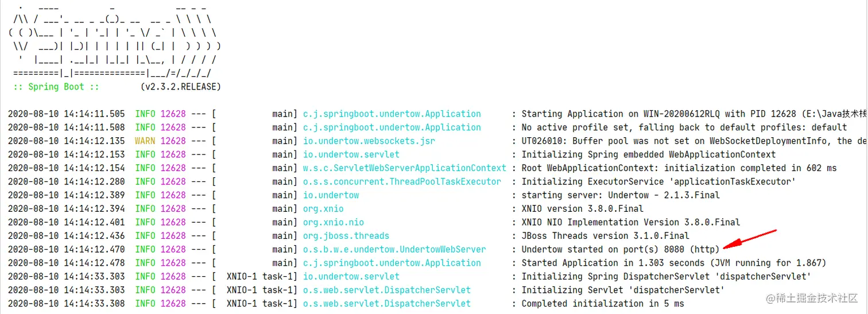
Task: Select the timestamp '2020-08-10 14:14:12.135'
Action: point(66,141)
